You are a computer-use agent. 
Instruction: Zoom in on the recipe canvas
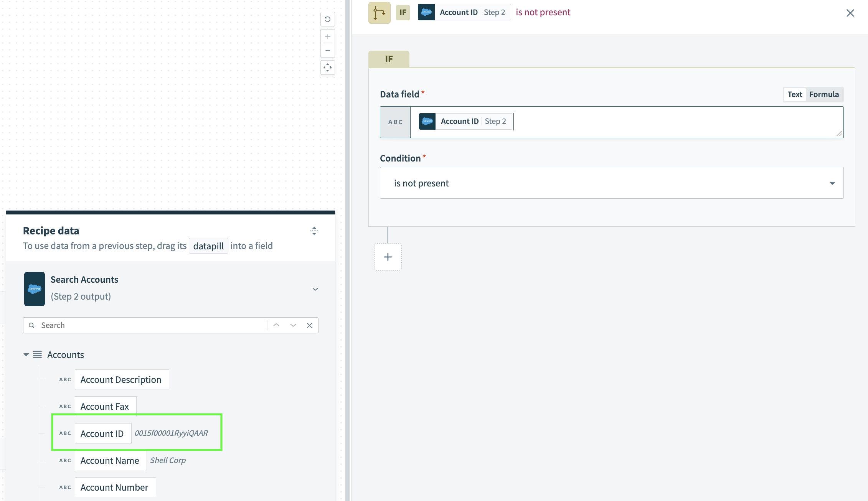click(327, 37)
